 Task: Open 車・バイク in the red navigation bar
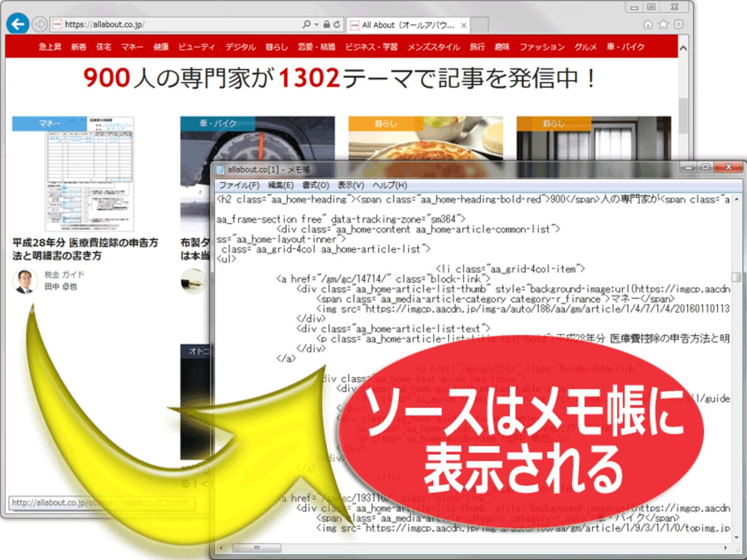626,47
